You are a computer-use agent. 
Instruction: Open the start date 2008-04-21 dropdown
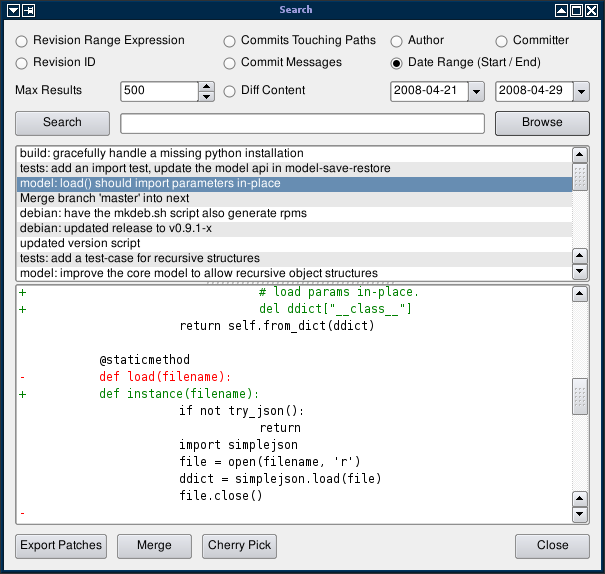pos(477,91)
